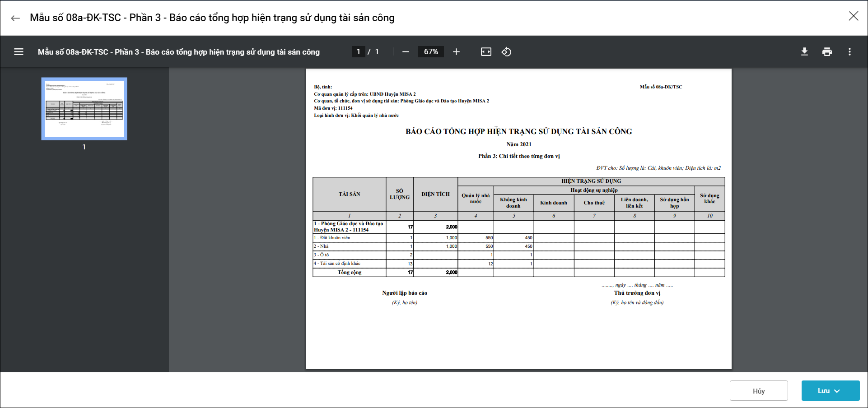Toggle the PDF sidebar hamburger menu
Viewport: 868px width, 408px height.
pyautogui.click(x=19, y=52)
